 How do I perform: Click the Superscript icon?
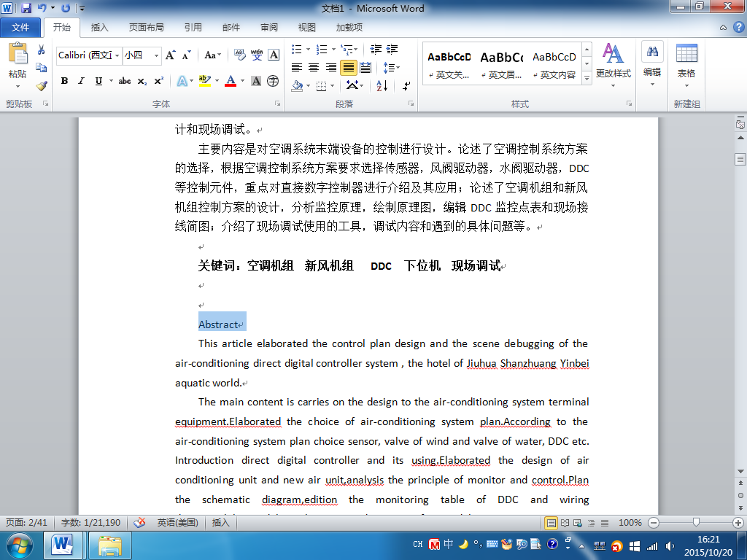(158, 81)
